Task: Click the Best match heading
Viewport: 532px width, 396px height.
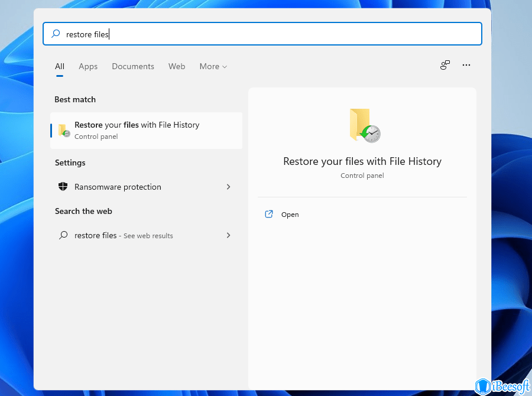Action: coord(75,99)
